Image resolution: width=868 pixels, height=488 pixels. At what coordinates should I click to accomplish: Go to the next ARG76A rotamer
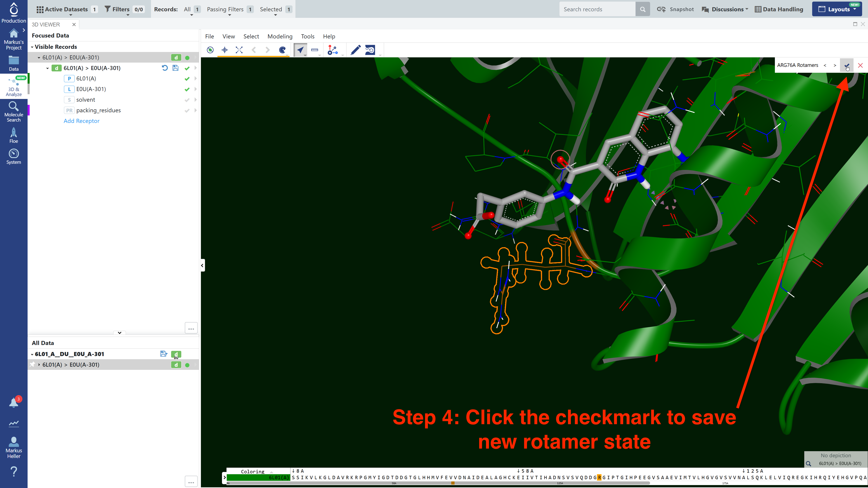click(x=835, y=65)
